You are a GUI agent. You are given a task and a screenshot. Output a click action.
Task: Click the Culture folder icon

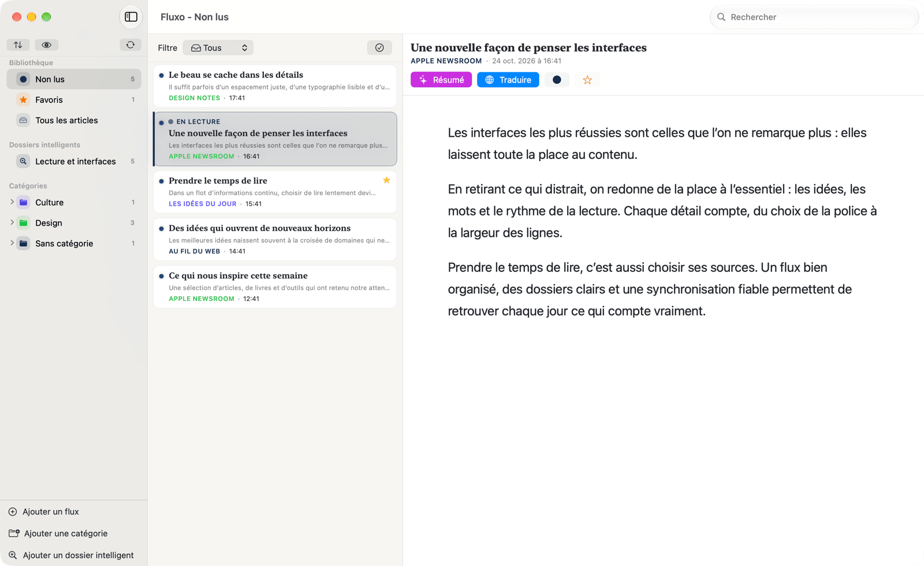(23, 202)
